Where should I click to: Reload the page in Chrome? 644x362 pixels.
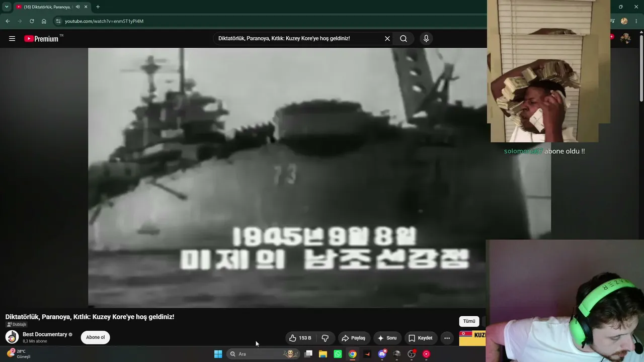click(32, 21)
